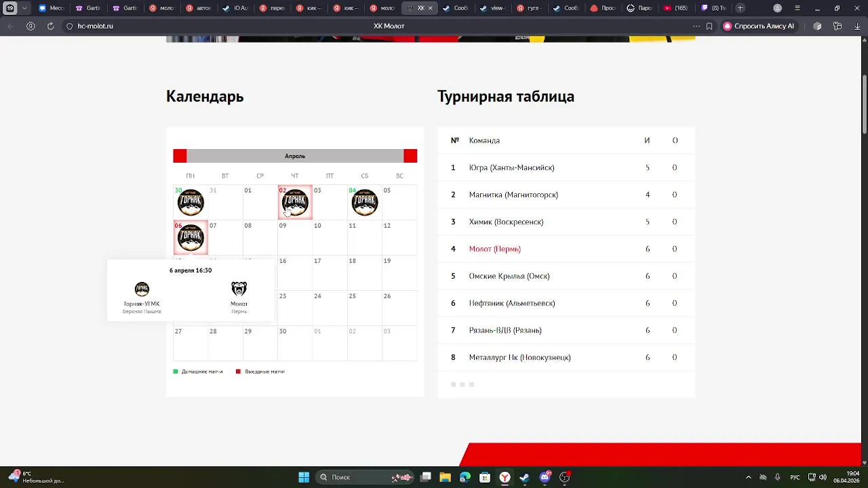Switch to the first standings dot page
The height and width of the screenshot is (488, 868).
(x=454, y=384)
